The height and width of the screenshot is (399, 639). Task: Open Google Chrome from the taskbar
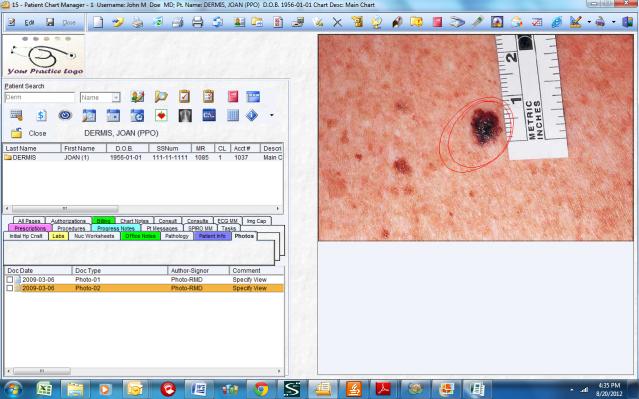tap(261, 389)
